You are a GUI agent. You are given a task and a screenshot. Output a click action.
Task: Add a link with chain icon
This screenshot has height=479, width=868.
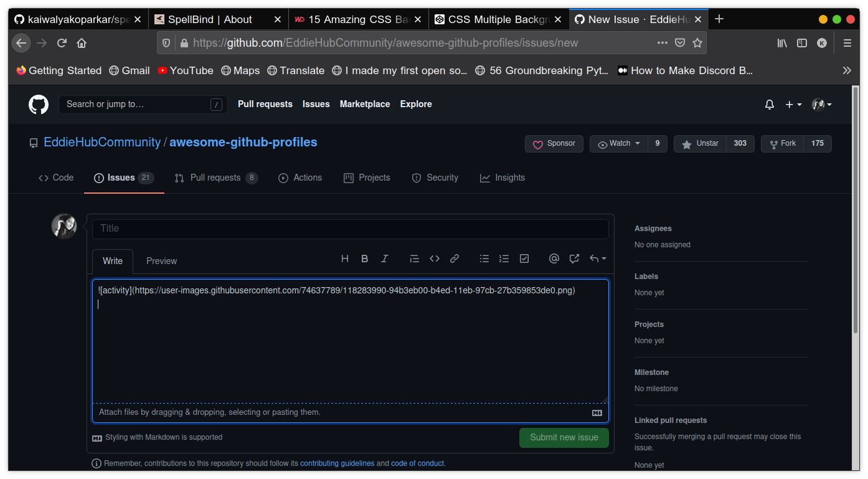455,258
